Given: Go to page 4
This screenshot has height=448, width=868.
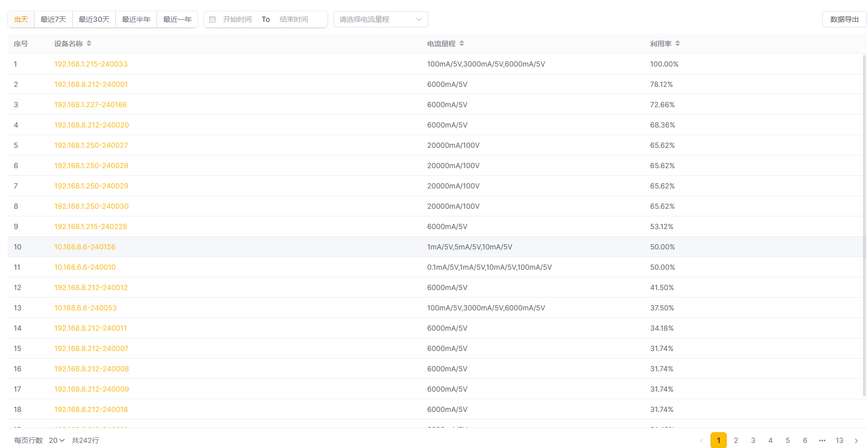Looking at the screenshot, I should coord(770,440).
